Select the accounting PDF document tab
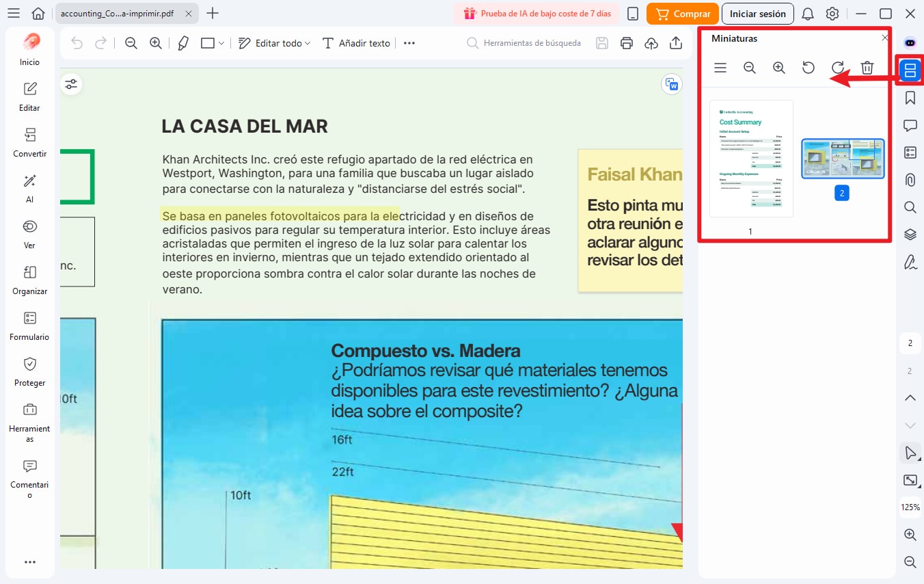The height and width of the screenshot is (584, 924). (116, 12)
